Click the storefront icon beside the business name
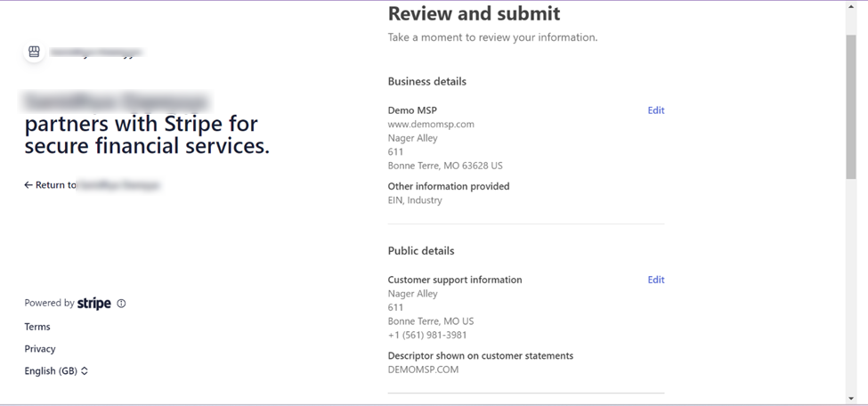The height and width of the screenshot is (406, 868). [x=34, y=53]
